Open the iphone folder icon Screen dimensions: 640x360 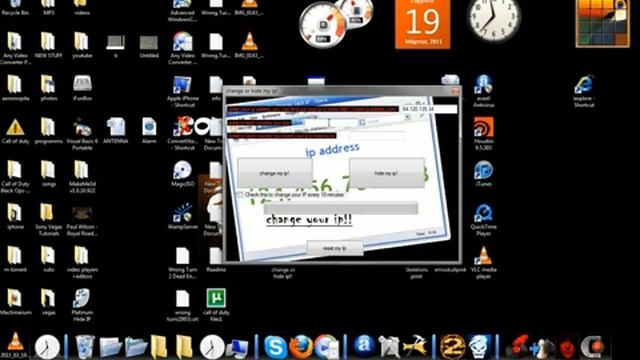click(x=15, y=216)
